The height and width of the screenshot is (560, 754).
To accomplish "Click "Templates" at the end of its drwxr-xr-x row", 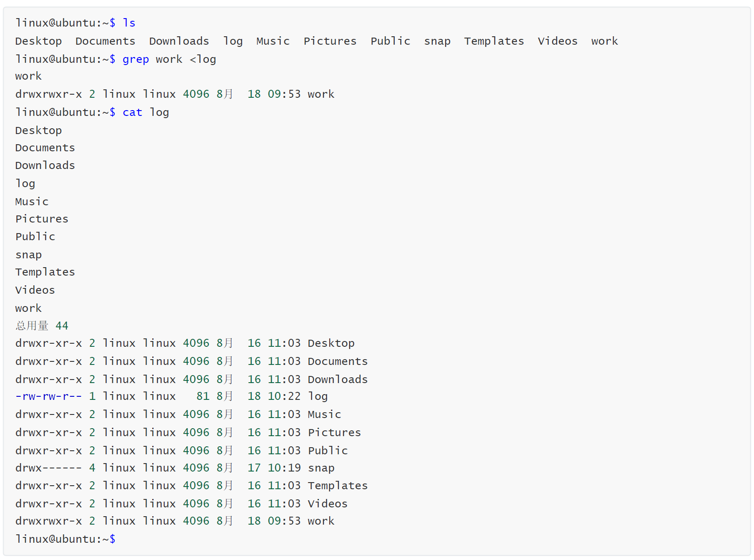I will 338,486.
